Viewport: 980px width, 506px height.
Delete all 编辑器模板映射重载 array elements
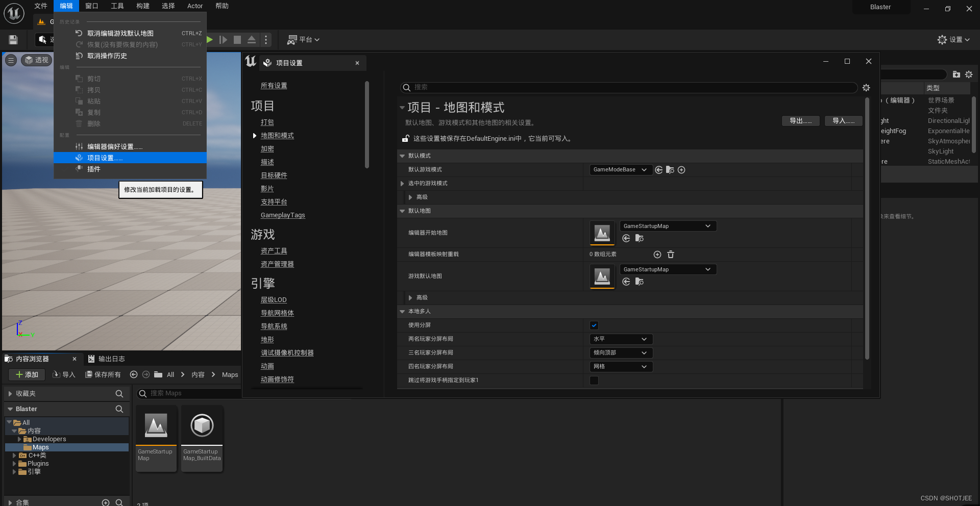[671, 254]
